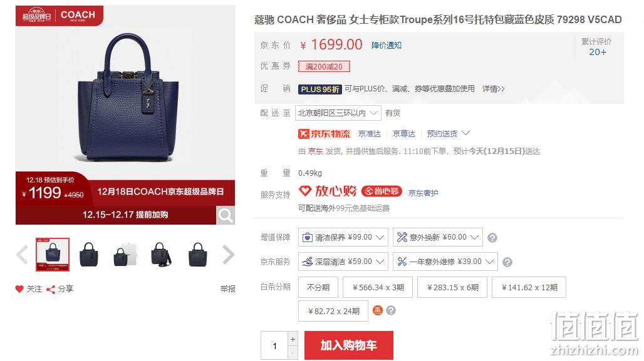The height and width of the screenshot is (361, 644).
Task: Add item with 加入购物车 button
Action: [349, 345]
